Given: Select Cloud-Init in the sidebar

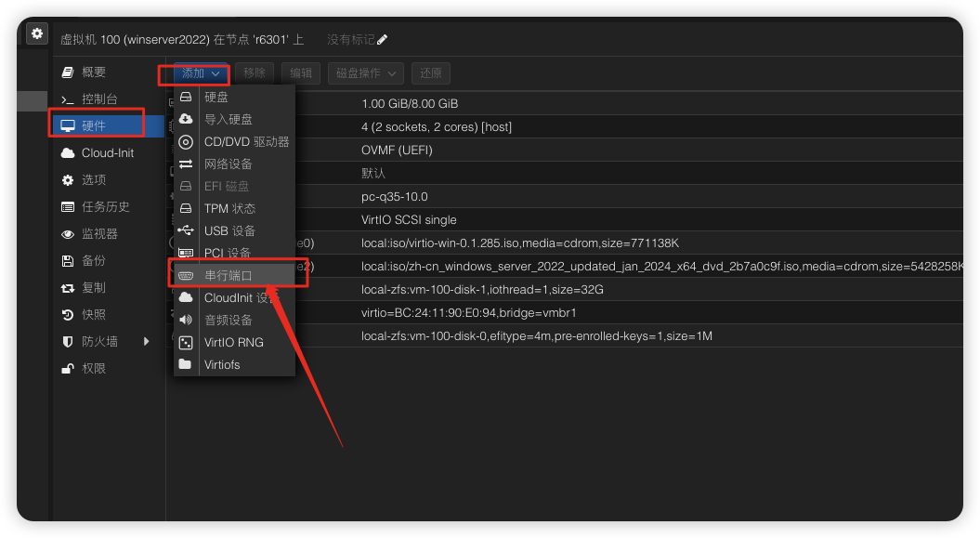Looking at the screenshot, I should (x=107, y=153).
